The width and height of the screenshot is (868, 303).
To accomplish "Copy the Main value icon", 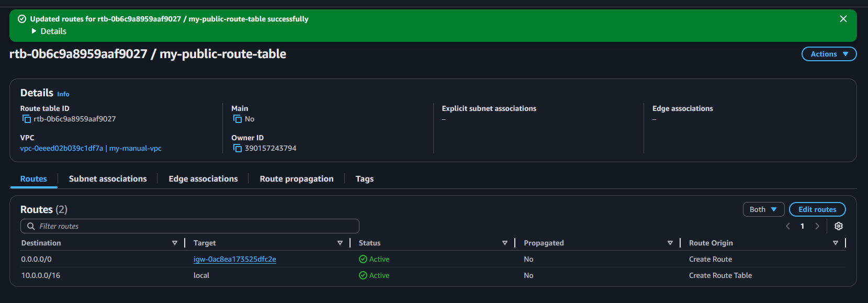I will point(238,119).
